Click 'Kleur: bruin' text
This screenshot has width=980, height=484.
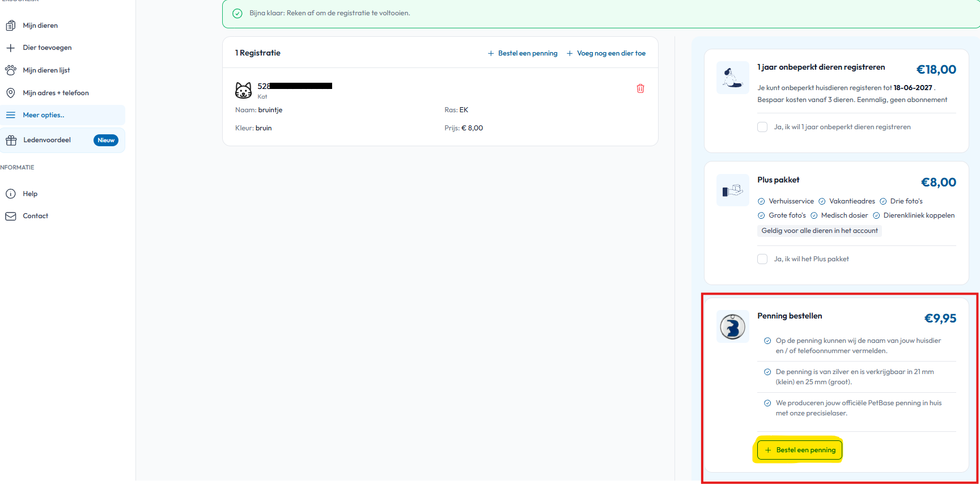pos(253,128)
